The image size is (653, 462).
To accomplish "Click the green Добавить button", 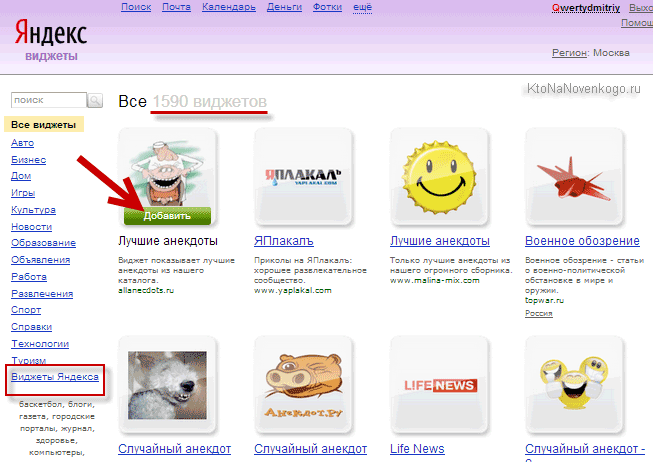I will 167,216.
